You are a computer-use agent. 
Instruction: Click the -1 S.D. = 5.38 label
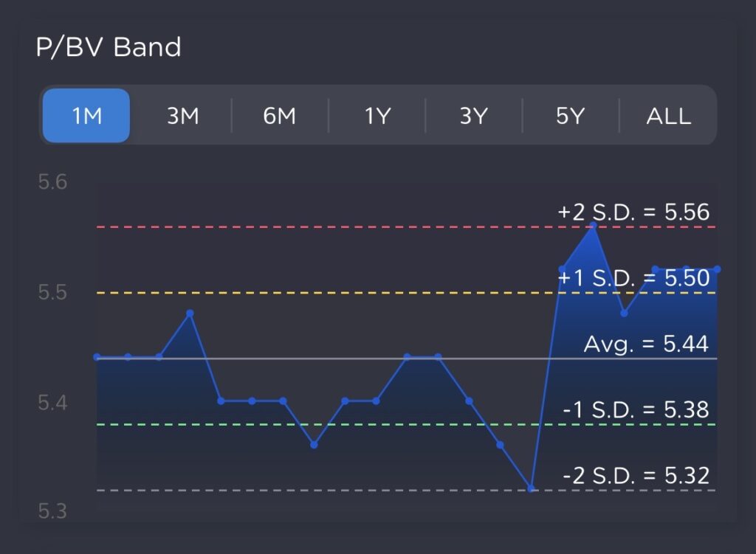pos(636,409)
